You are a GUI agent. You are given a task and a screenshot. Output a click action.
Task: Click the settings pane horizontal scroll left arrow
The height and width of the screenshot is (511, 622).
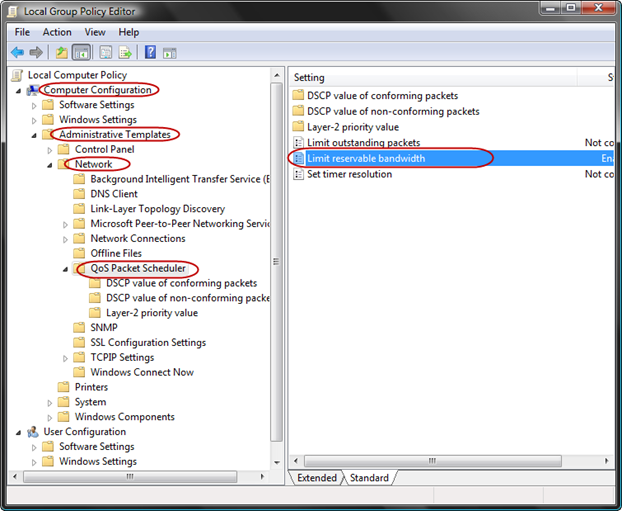[x=296, y=461]
